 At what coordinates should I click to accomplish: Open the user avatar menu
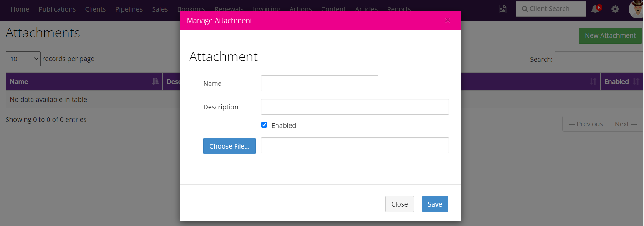tap(636, 9)
